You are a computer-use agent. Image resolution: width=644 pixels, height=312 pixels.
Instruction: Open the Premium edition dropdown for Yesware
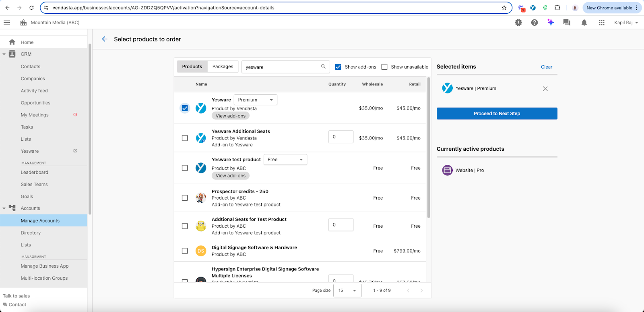point(256,100)
